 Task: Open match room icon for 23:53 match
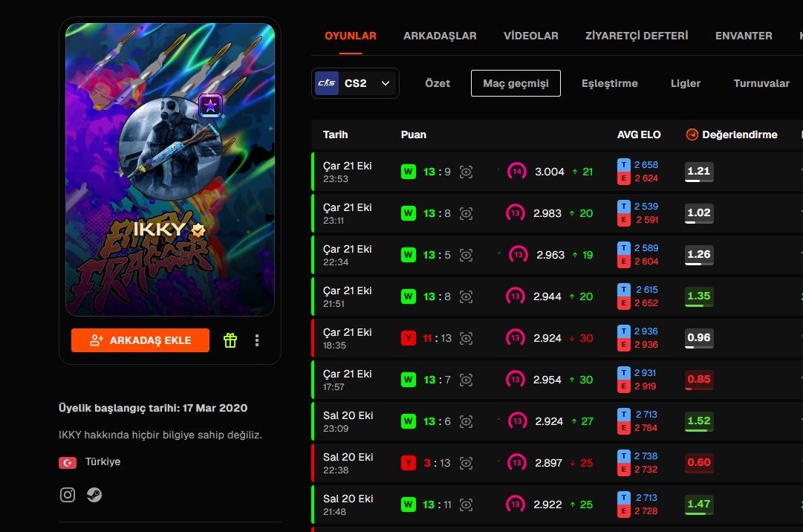point(466,172)
